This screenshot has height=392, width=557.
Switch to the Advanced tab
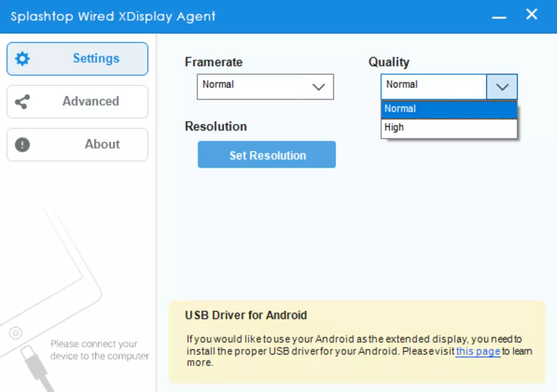[77, 101]
